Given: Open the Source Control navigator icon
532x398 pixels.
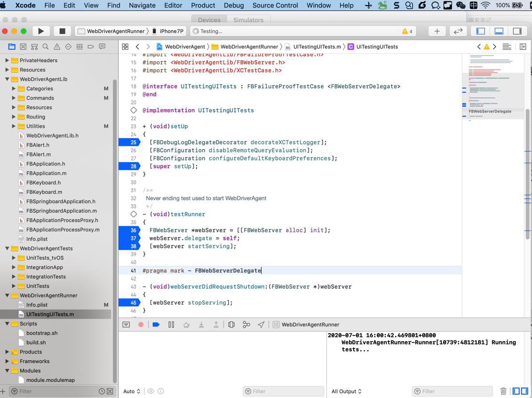Looking at the screenshot, I should 23,47.
